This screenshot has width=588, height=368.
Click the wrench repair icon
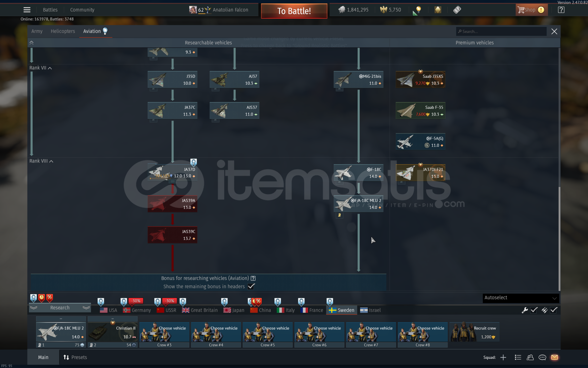pyautogui.click(x=525, y=310)
